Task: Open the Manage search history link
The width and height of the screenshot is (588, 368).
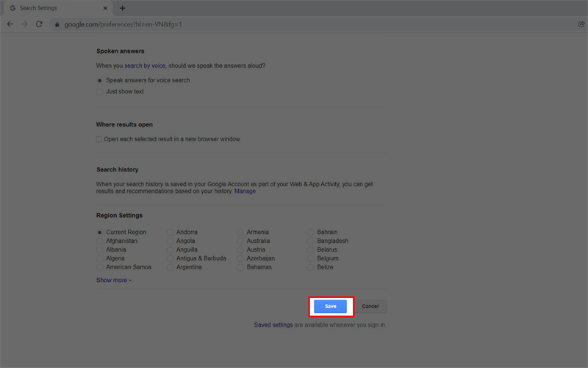Action: [245, 191]
